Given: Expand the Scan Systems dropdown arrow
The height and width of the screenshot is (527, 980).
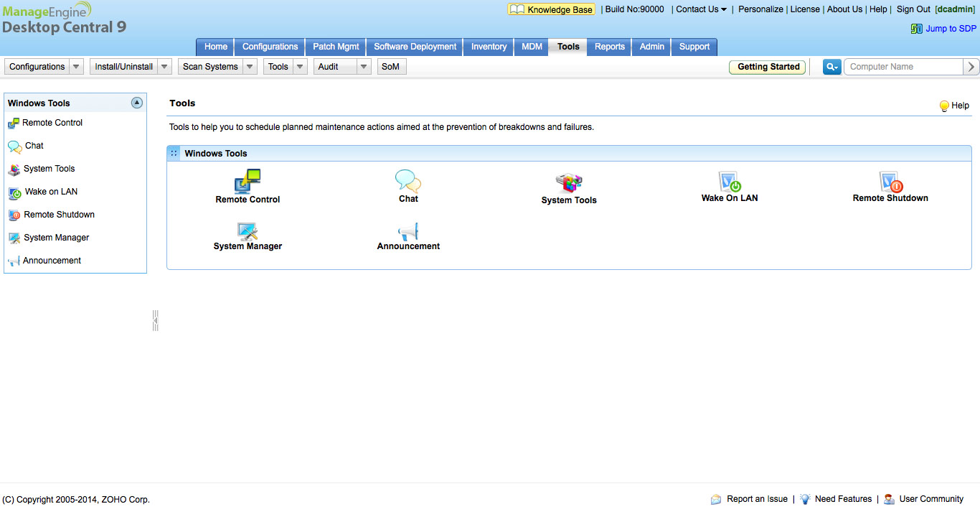Looking at the screenshot, I should coord(250,67).
